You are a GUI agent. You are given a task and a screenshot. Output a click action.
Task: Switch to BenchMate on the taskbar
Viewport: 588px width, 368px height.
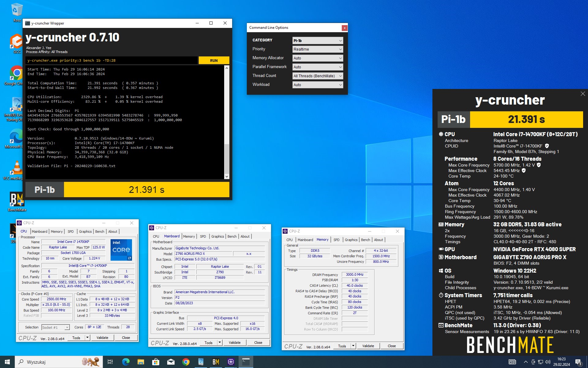coord(216,362)
